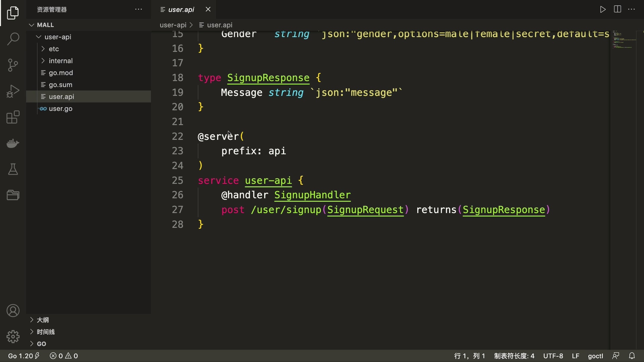
Task: Open the Search view
Action: pos(13,39)
